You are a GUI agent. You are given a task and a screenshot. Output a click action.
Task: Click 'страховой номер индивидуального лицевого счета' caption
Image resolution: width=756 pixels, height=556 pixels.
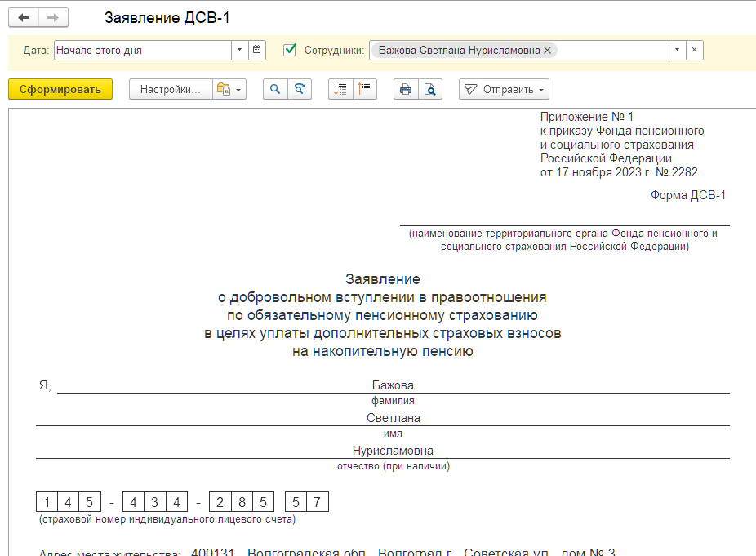coord(167,519)
